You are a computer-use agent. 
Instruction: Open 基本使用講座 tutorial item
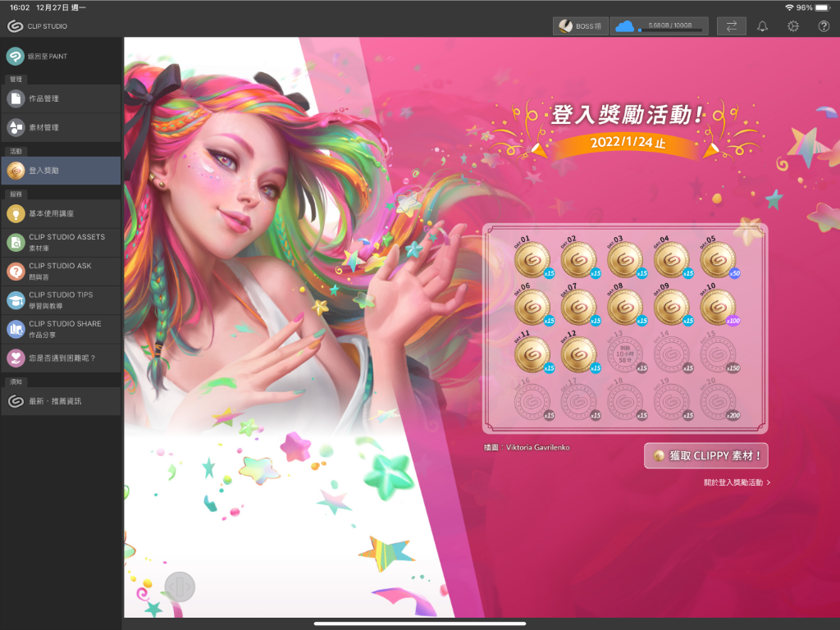61,213
